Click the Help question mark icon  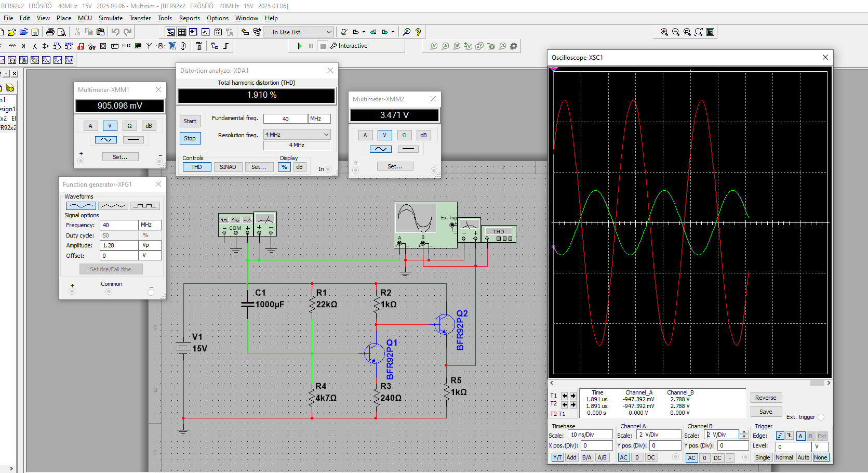[418, 32]
